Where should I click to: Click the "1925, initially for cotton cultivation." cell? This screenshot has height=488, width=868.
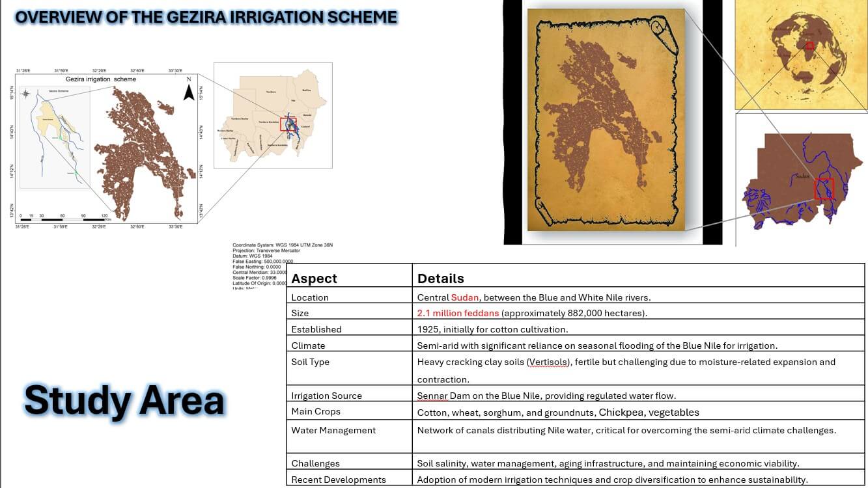tap(639, 327)
